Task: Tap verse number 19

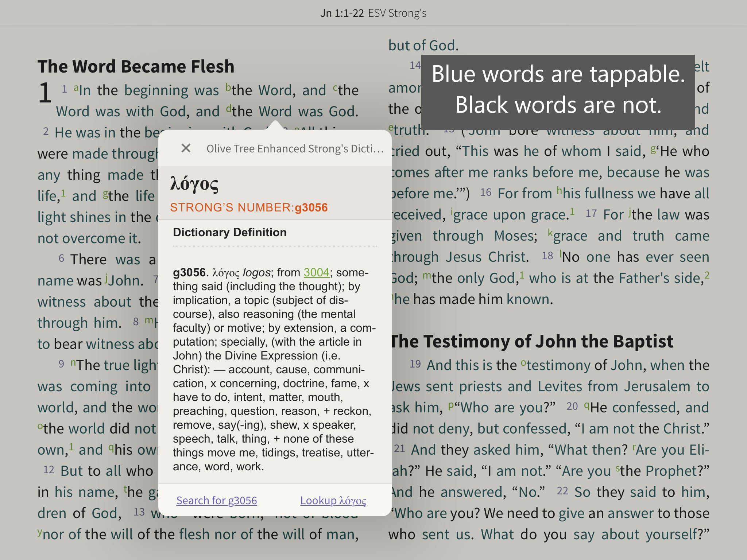Action: [415, 364]
